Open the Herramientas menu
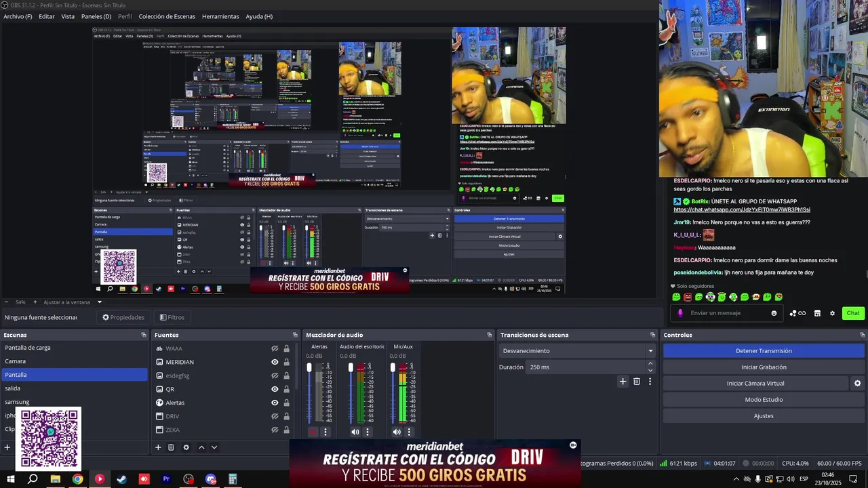868x488 pixels. [x=220, y=16]
